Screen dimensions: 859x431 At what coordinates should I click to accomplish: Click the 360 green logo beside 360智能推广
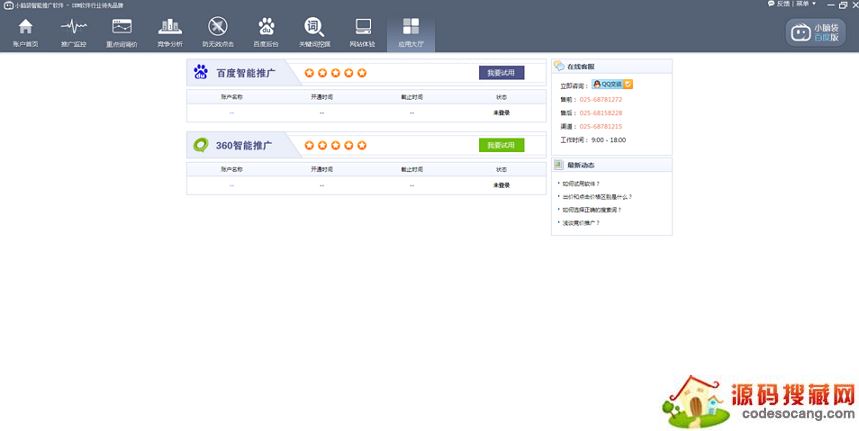[201, 145]
